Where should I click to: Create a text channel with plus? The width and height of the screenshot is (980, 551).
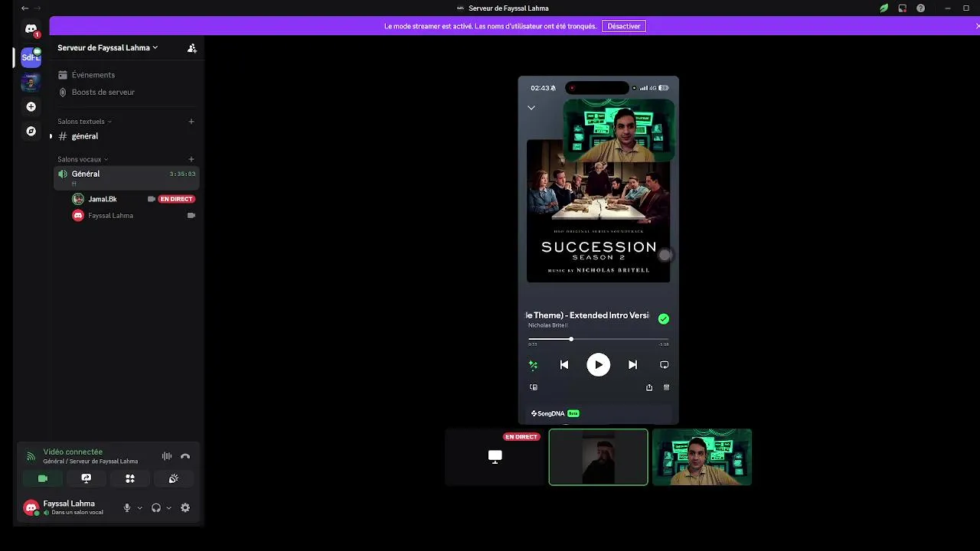pos(191,121)
